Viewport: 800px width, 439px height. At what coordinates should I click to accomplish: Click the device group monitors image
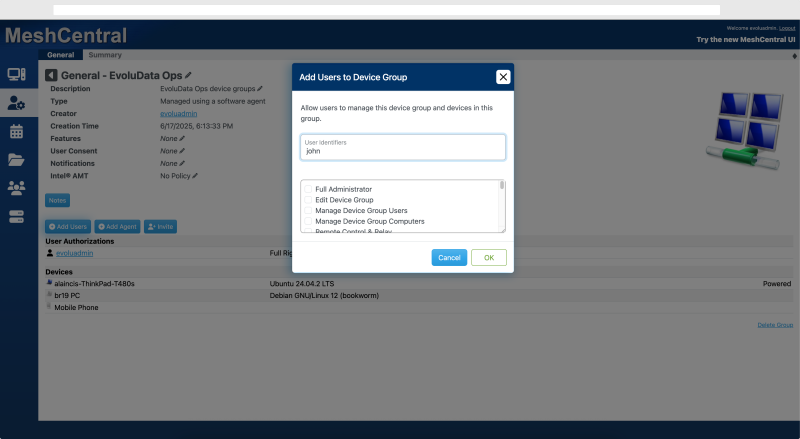click(744, 131)
